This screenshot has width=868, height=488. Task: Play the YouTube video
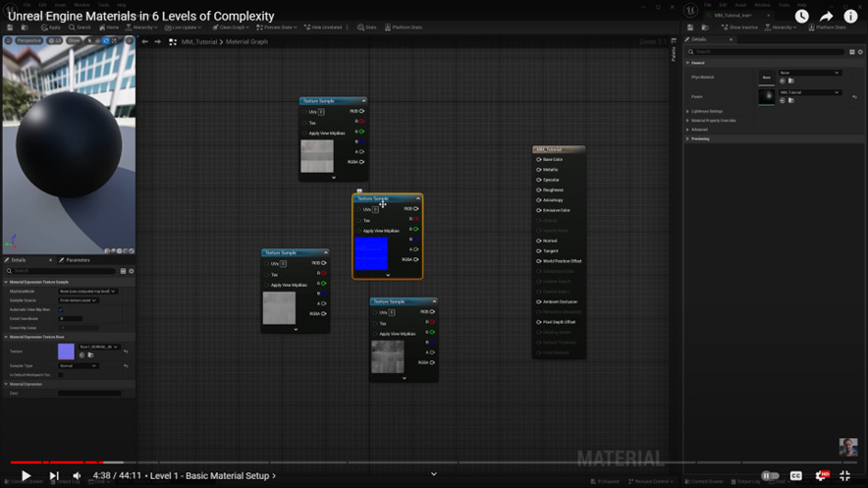click(x=26, y=475)
